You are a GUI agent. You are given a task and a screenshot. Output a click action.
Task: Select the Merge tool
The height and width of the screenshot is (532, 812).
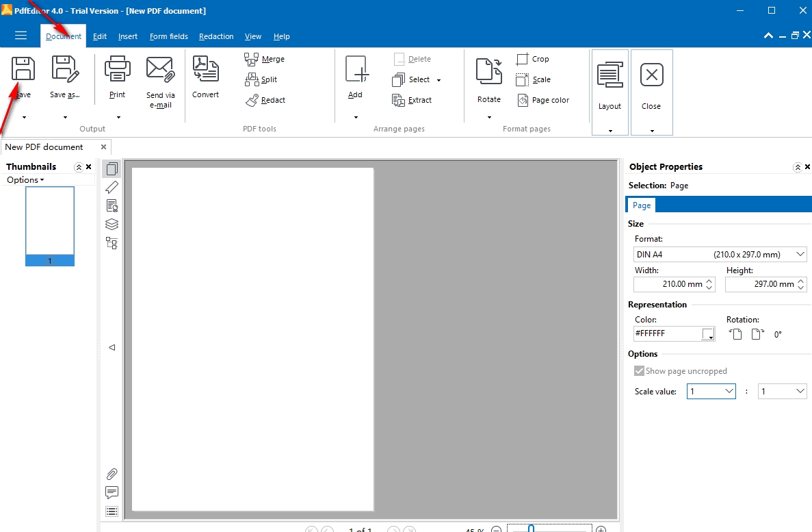[265, 59]
